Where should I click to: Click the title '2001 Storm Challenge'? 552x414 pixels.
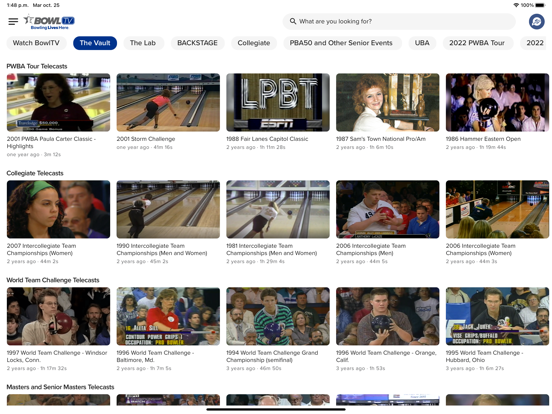(x=146, y=139)
